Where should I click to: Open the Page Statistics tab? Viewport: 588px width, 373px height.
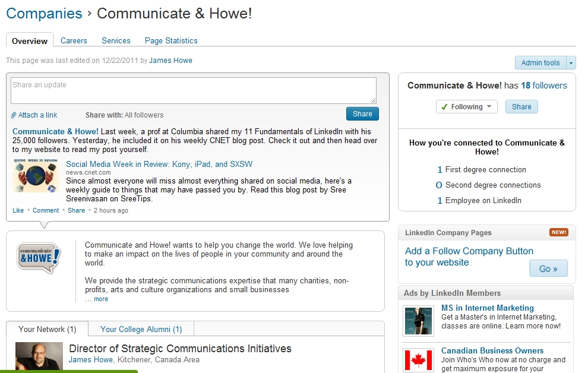point(171,40)
